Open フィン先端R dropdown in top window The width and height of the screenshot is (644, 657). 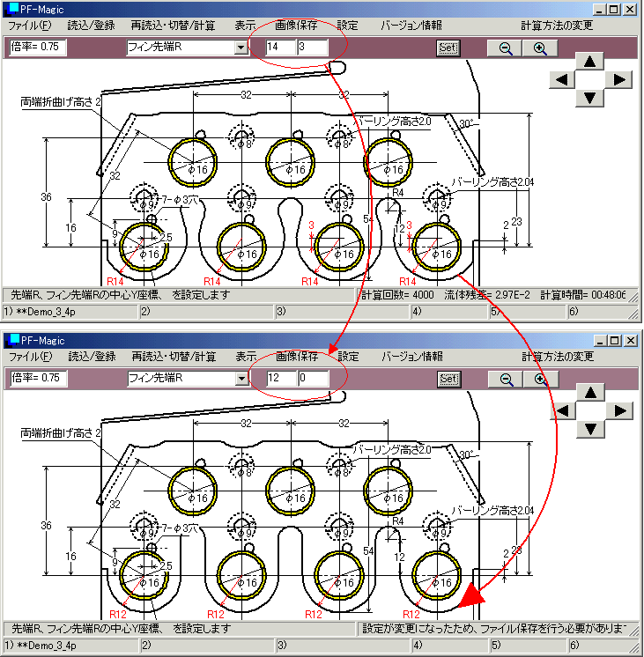[x=241, y=48]
